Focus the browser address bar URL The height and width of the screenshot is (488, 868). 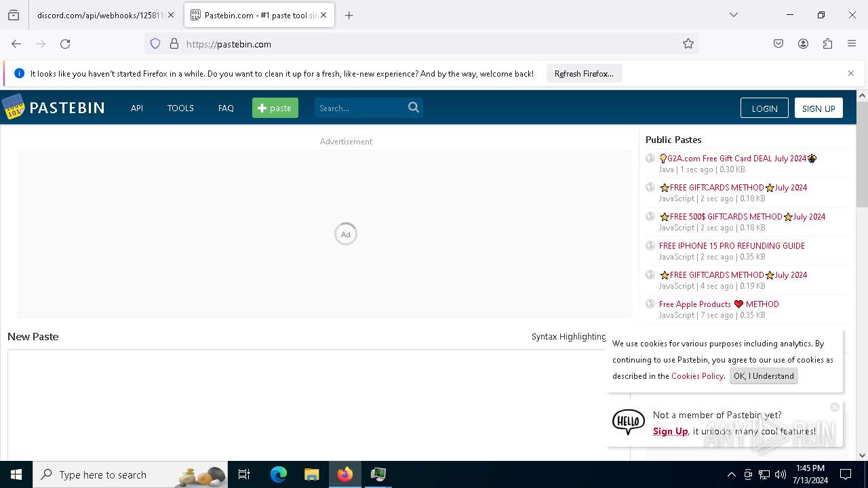pyautogui.click(x=420, y=44)
